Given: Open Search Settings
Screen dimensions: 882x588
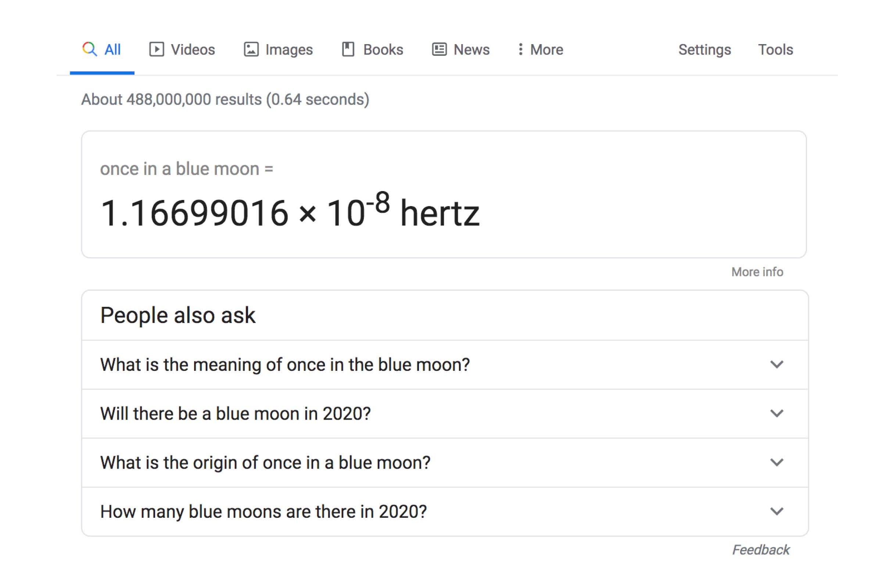Looking at the screenshot, I should click(704, 49).
